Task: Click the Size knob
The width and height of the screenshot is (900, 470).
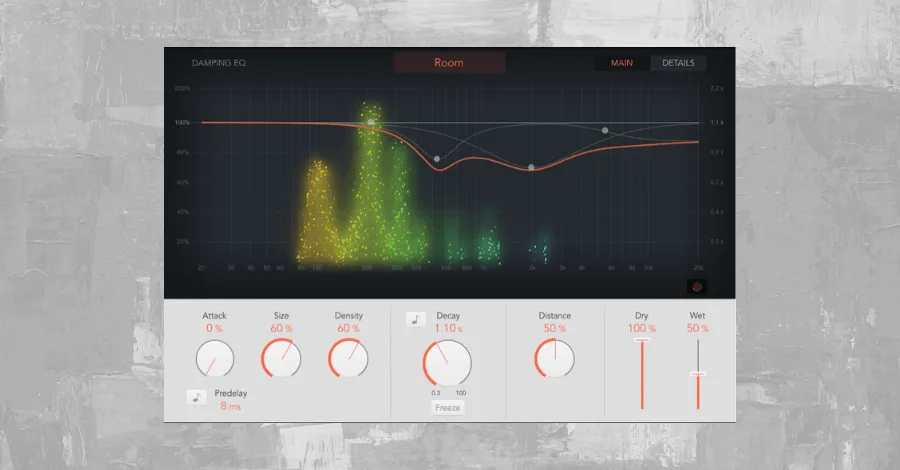Action: pyautogui.click(x=281, y=358)
